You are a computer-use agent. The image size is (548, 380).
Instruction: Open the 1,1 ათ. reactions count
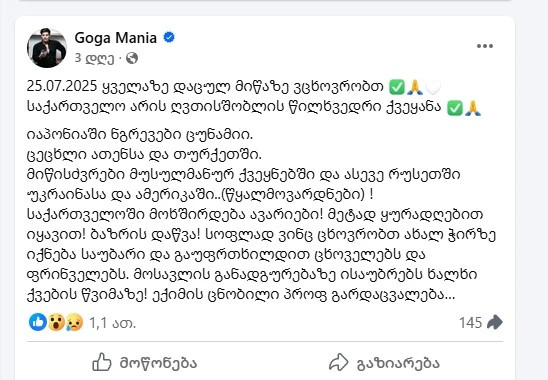[112, 323]
